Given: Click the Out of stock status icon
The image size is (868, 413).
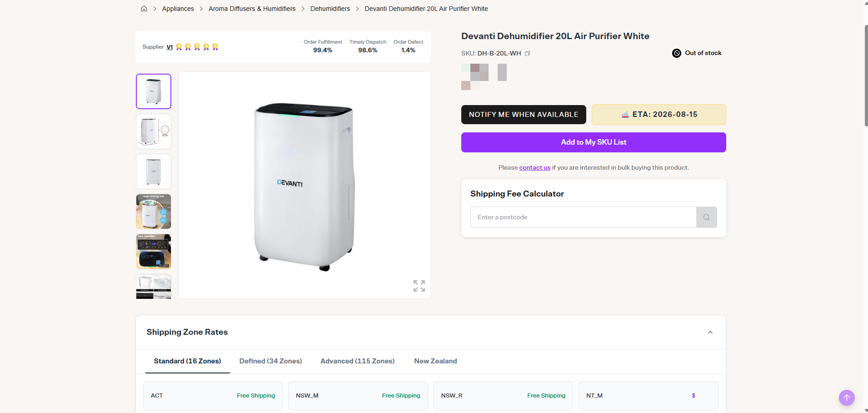Looking at the screenshot, I should (x=677, y=53).
